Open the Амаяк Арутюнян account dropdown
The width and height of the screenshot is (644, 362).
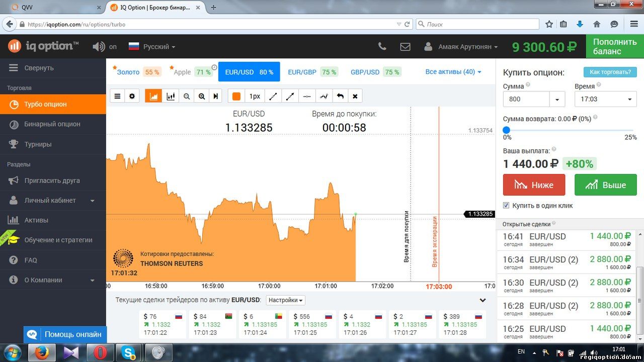461,47
